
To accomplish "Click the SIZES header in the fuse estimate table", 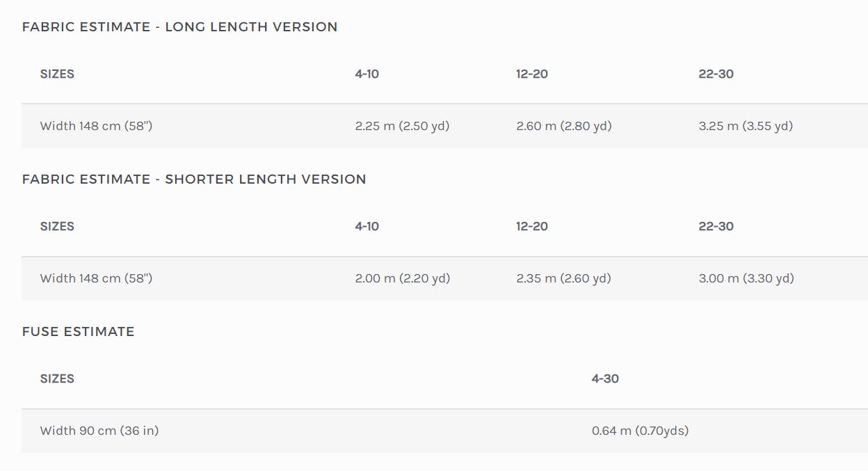I will (57, 378).
